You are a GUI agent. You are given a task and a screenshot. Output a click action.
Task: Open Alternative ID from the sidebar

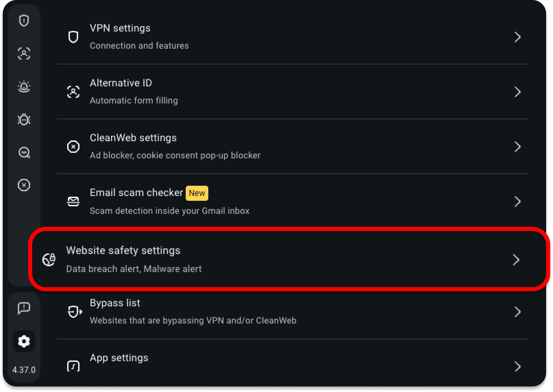[24, 53]
